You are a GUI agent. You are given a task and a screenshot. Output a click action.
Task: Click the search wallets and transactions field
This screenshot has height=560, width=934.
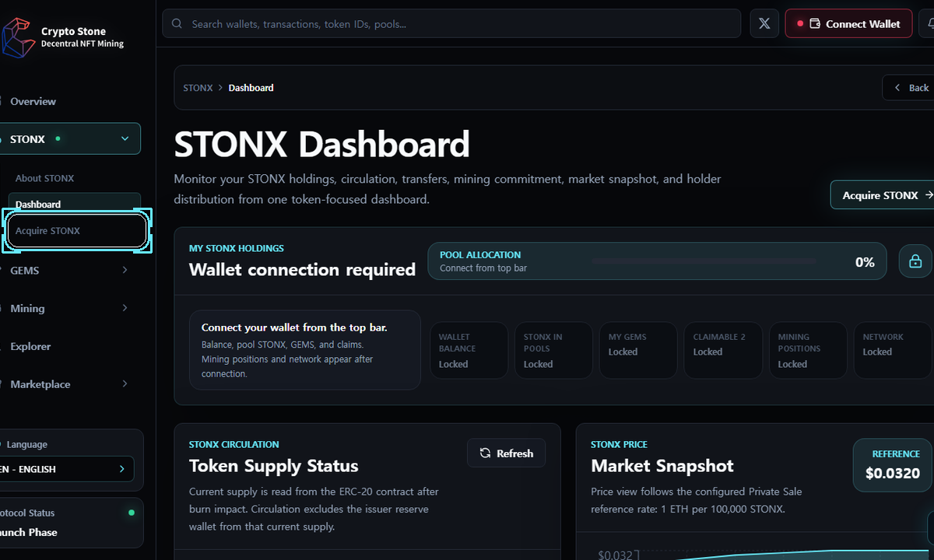pyautogui.click(x=451, y=24)
